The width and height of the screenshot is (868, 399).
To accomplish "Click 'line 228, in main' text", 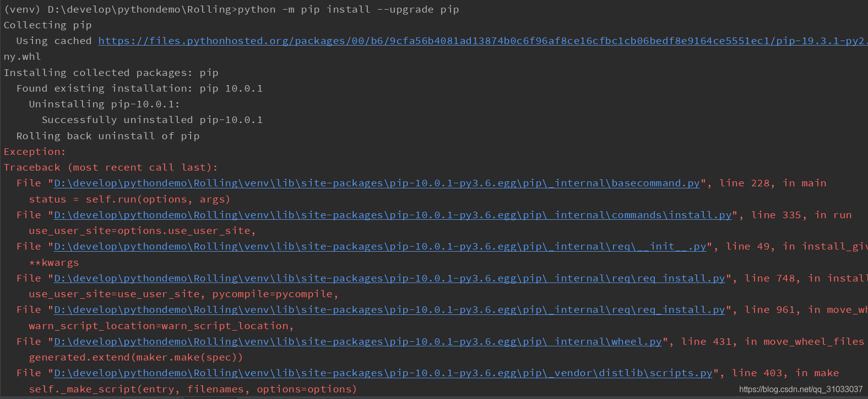I will click(773, 183).
